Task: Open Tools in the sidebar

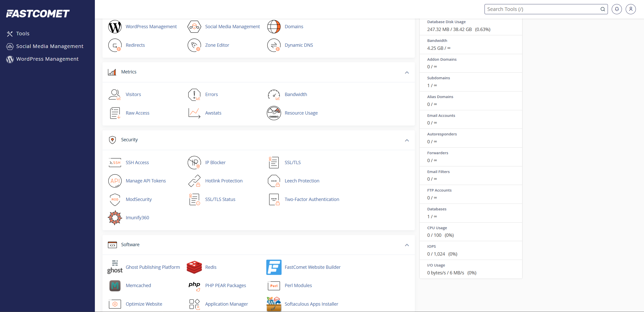Action: (x=23, y=34)
